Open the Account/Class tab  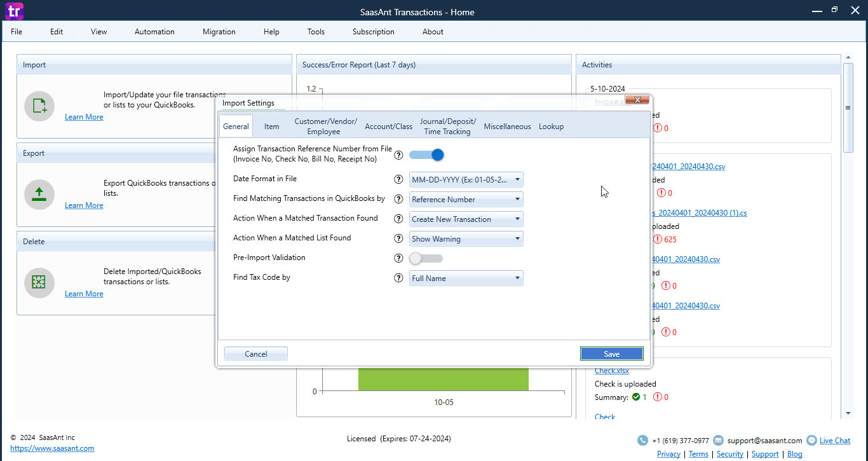(388, 126)
